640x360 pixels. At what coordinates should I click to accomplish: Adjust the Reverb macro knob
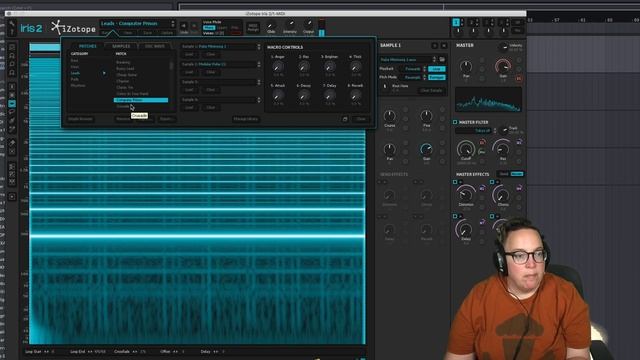[x=356, y=96]
